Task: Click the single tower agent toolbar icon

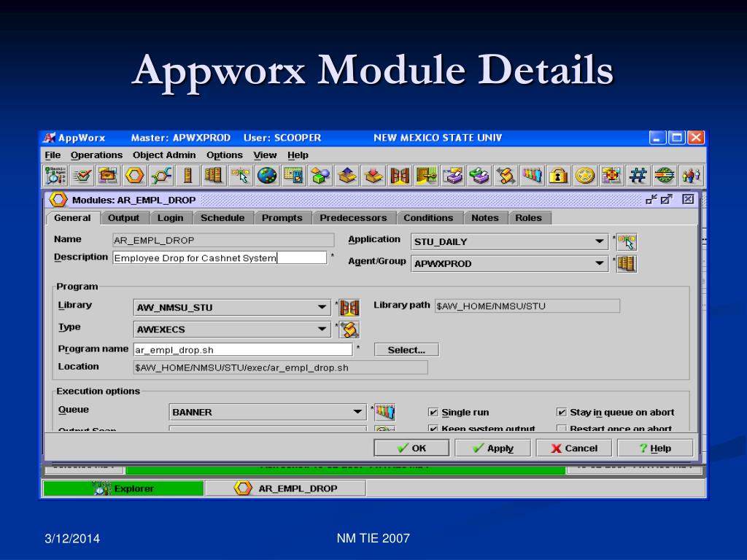Action: pos(187,176)
